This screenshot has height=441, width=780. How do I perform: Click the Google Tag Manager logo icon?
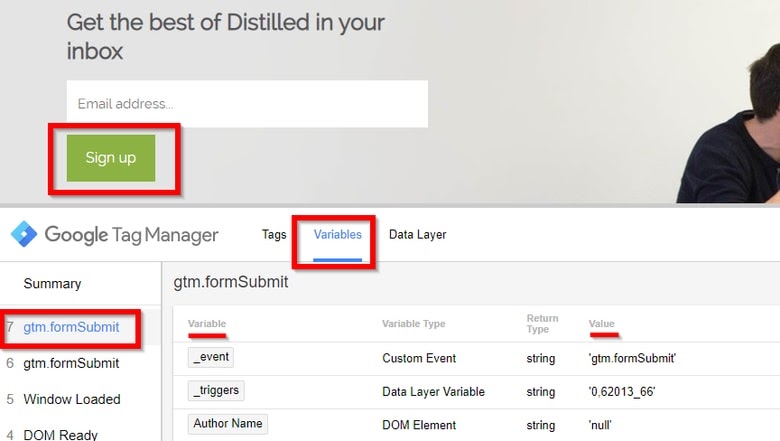point(24,234)
